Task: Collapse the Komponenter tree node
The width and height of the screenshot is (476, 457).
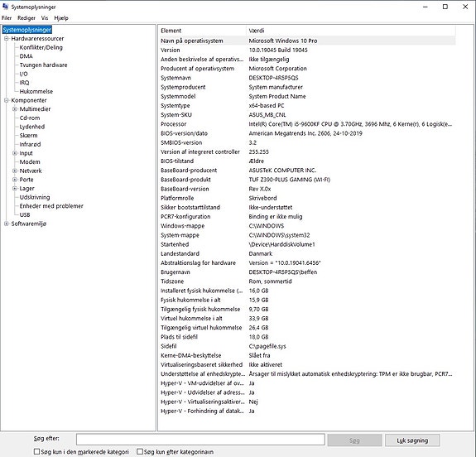Action: (7, 100)
